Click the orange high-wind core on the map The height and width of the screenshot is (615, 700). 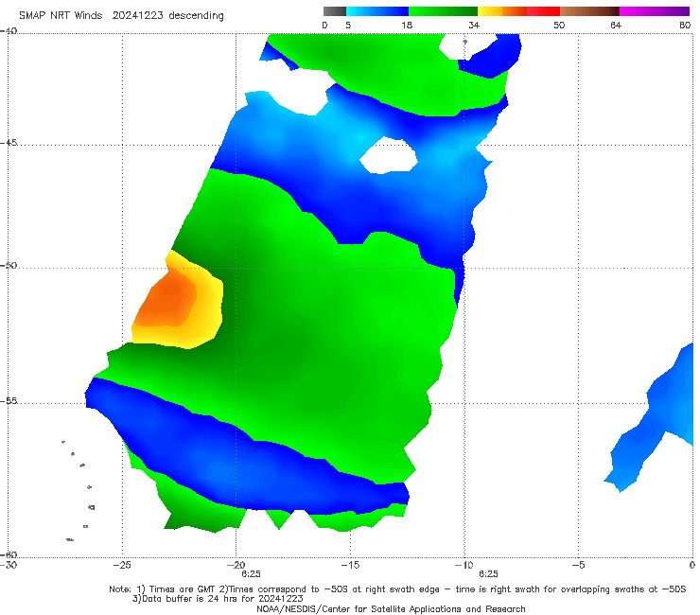pyautogui.click(x=167, y=299)
